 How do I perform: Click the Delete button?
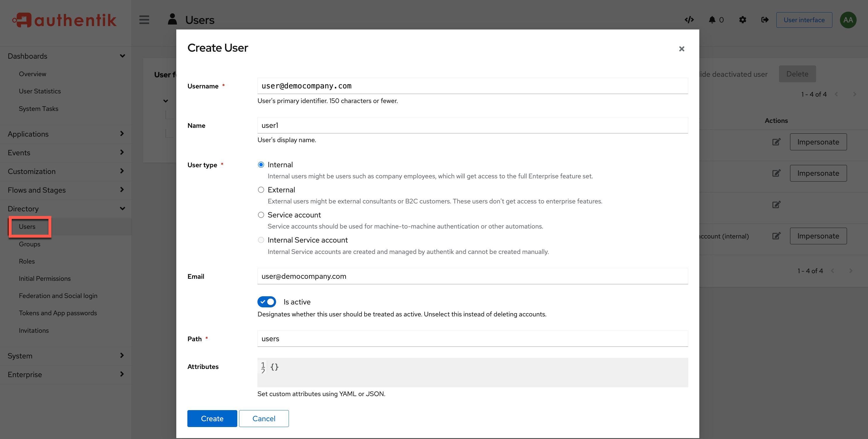(x=797, y=74)
